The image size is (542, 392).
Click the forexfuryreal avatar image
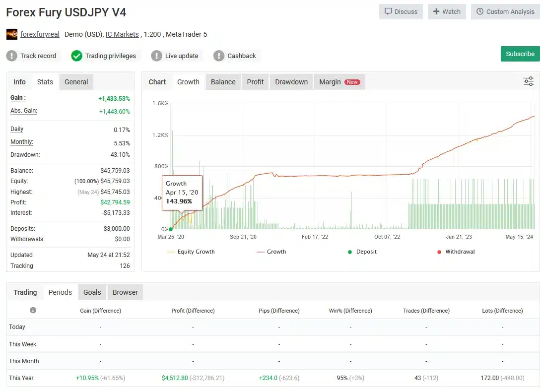click(12, 34)
